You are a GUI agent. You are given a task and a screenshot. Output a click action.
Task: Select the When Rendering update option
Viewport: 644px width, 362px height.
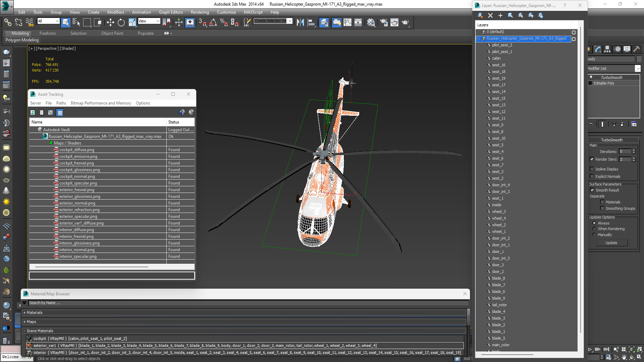pos(594,229)
